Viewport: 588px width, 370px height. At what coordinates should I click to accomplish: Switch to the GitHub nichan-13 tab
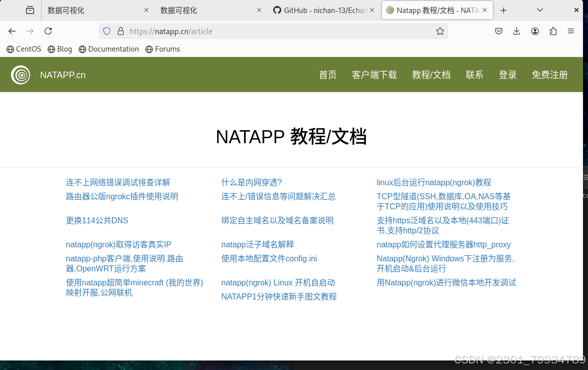[323, 10]
